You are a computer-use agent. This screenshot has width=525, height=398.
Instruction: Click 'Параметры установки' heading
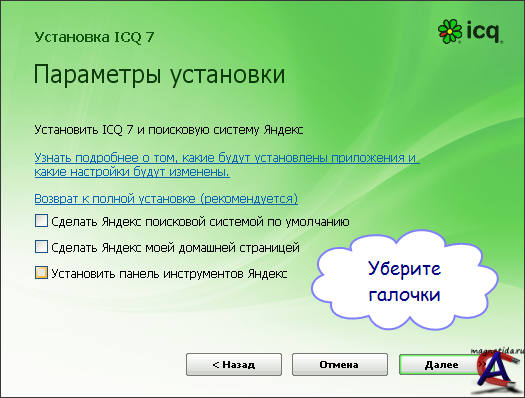pyautogui.click(x=159, y=75)
